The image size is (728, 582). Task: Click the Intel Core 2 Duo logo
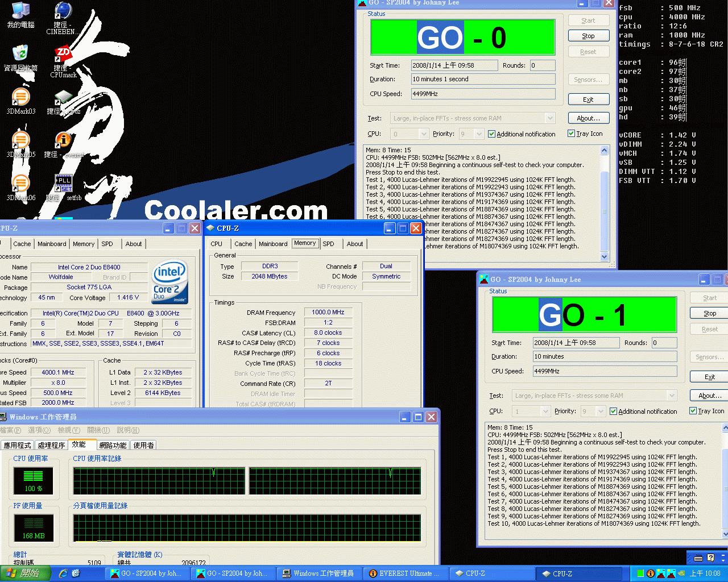click(x=169, y=282)
